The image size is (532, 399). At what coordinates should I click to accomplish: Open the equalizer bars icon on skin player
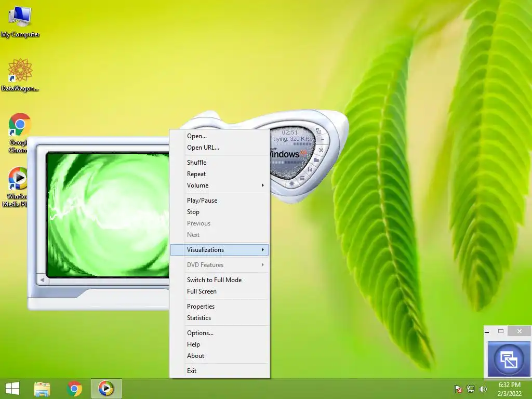(310, 169)
